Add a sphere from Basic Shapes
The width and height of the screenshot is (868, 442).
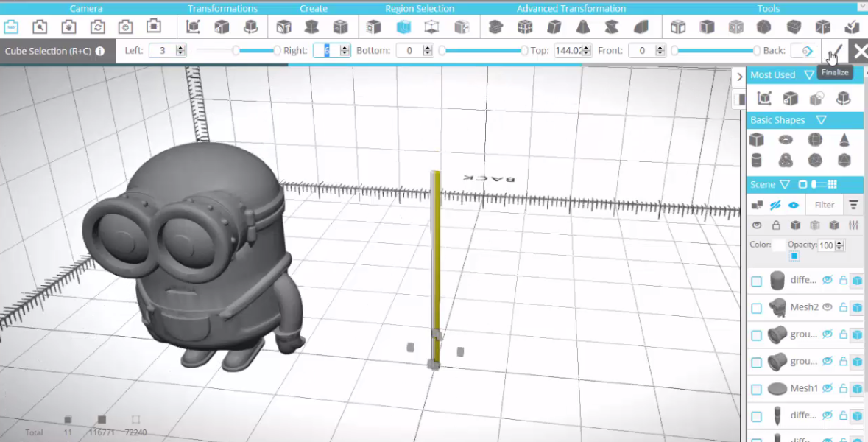pos(815,139)
